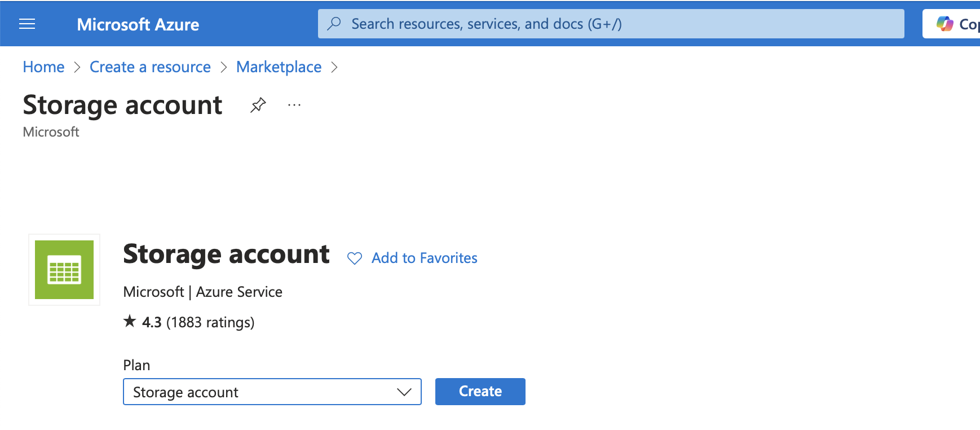Open the Plan combo box showing Storage account
This screenshot has height=430, width=980.
pos(259,392)
